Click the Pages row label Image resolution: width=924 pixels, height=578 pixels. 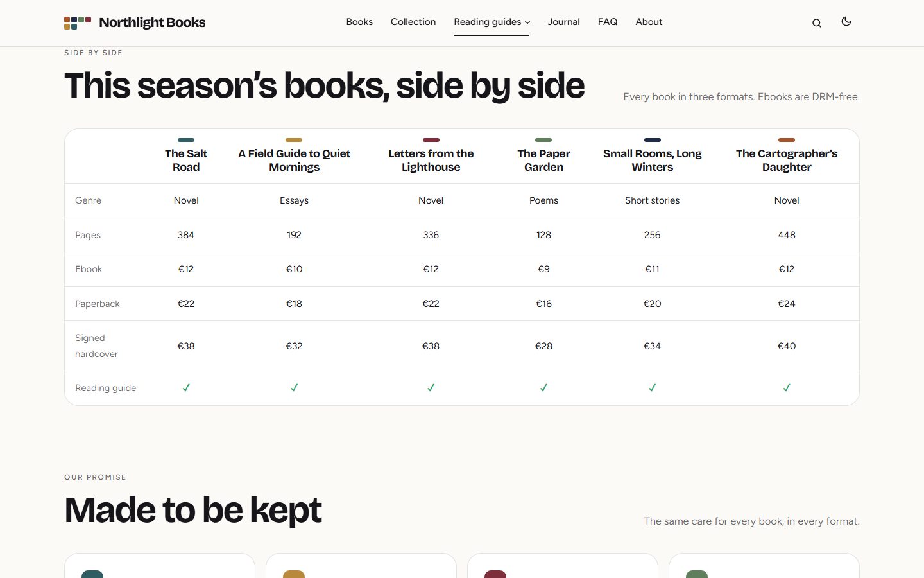(88, 235)
